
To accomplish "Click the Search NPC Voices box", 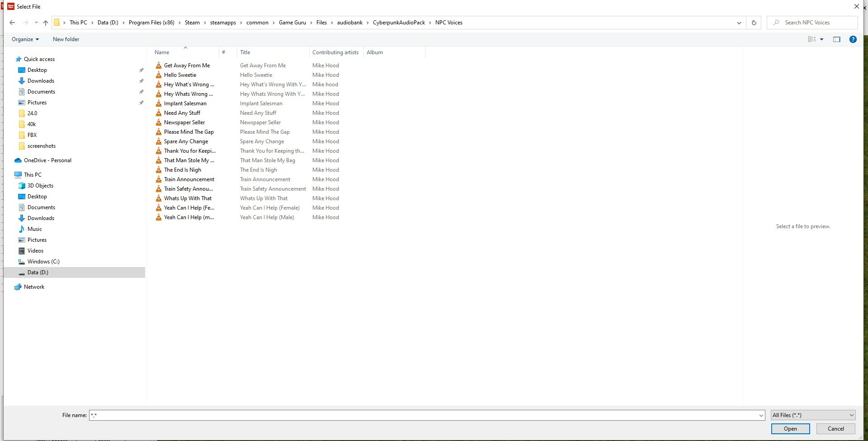I will pyautogui.click(x=812, y=23).
